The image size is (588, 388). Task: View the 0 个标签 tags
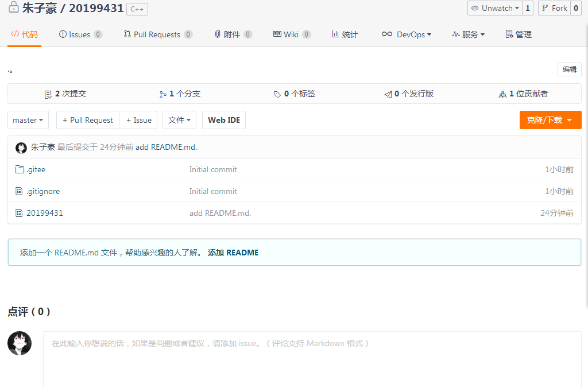pos(295,94)
